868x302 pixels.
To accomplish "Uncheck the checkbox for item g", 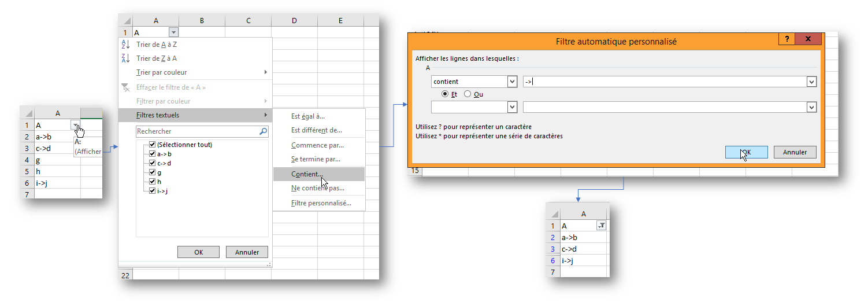I will [153, 172].
